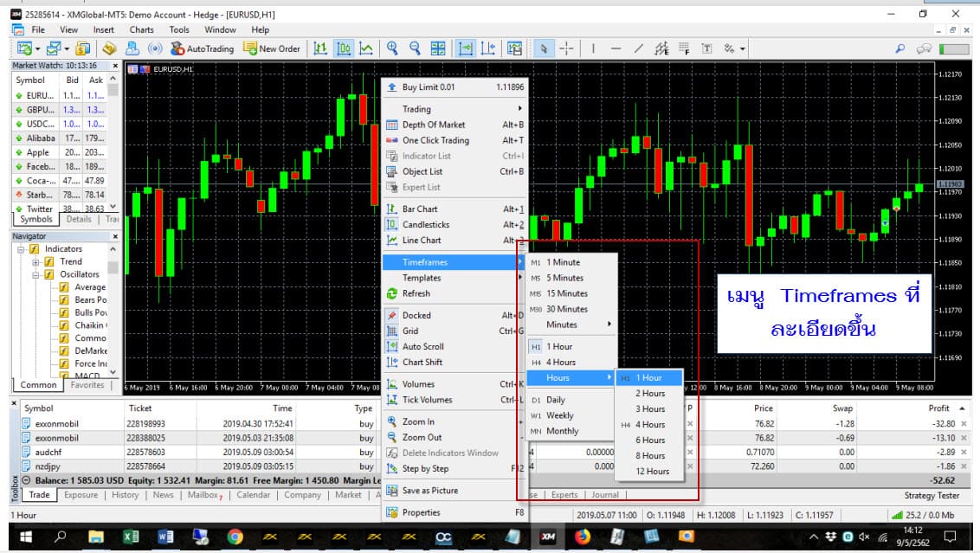This screenshot has width=980, height=553.
Task: Click Buy Limit 0.01 menu entry
Action: (x=428, y=87)
